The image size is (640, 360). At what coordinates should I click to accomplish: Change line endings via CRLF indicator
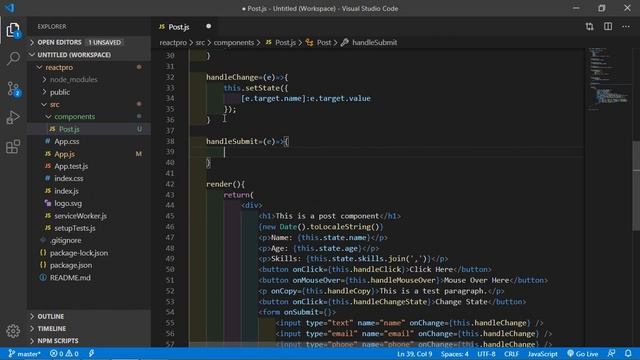click(x=511, y=354)
